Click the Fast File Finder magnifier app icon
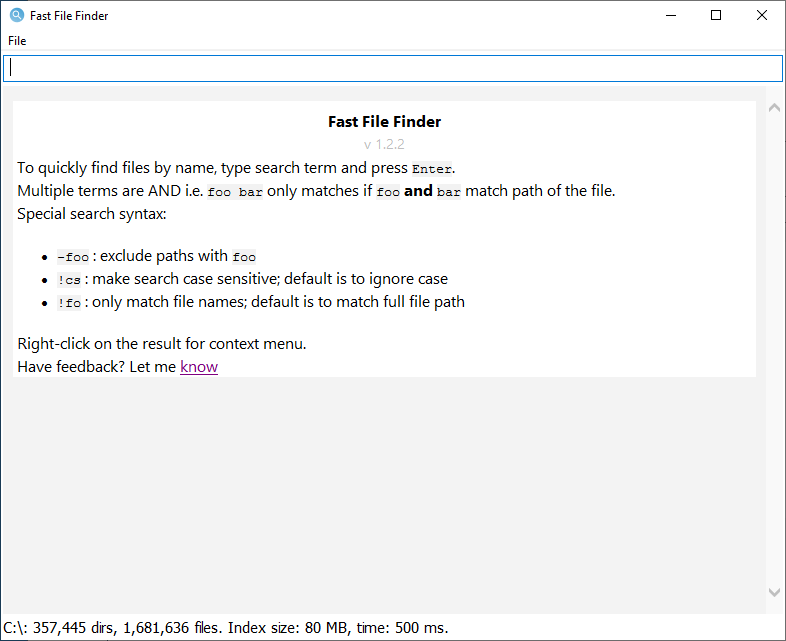Viewport: 786px width, 641px height. click(16, 16)
